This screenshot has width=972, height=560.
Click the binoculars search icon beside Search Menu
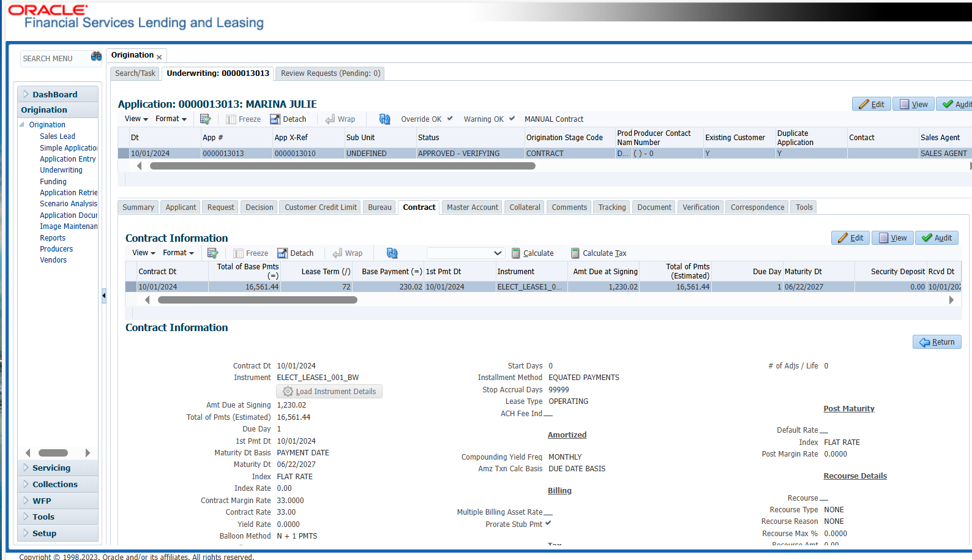click(x=96, y=57)
